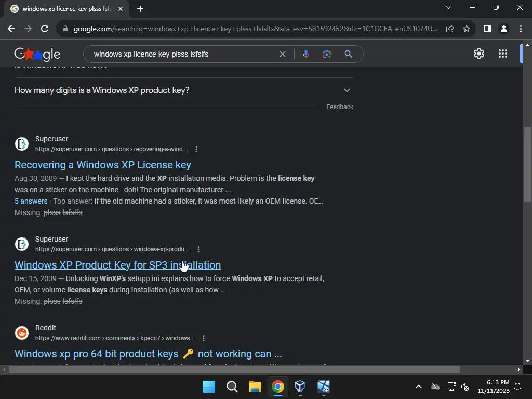The height and width of the screenshot is (399, 532).
Task: Start voice search with microphone
Action: pos(306,54)
